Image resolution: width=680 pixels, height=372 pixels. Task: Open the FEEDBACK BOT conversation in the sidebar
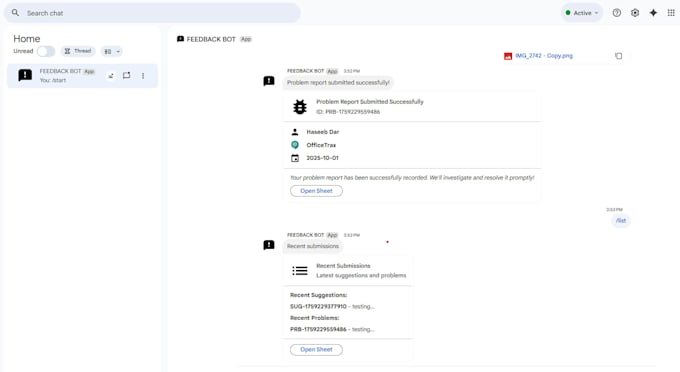82,75
